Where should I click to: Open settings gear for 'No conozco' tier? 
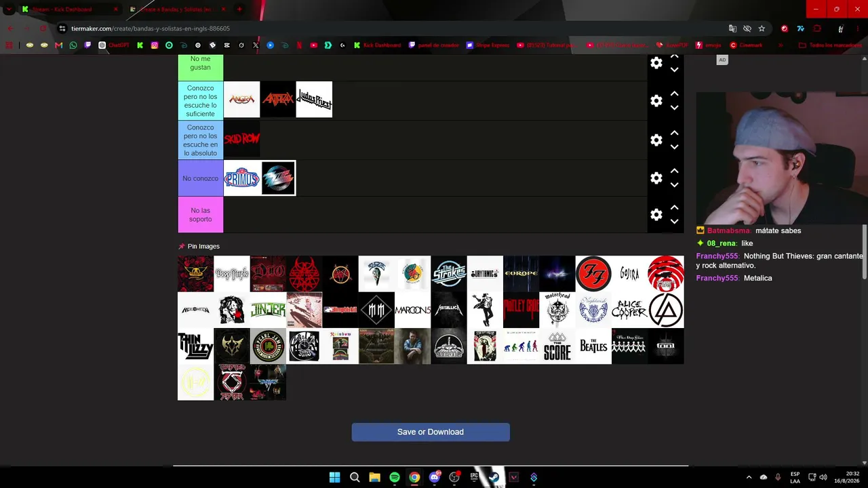656,178
